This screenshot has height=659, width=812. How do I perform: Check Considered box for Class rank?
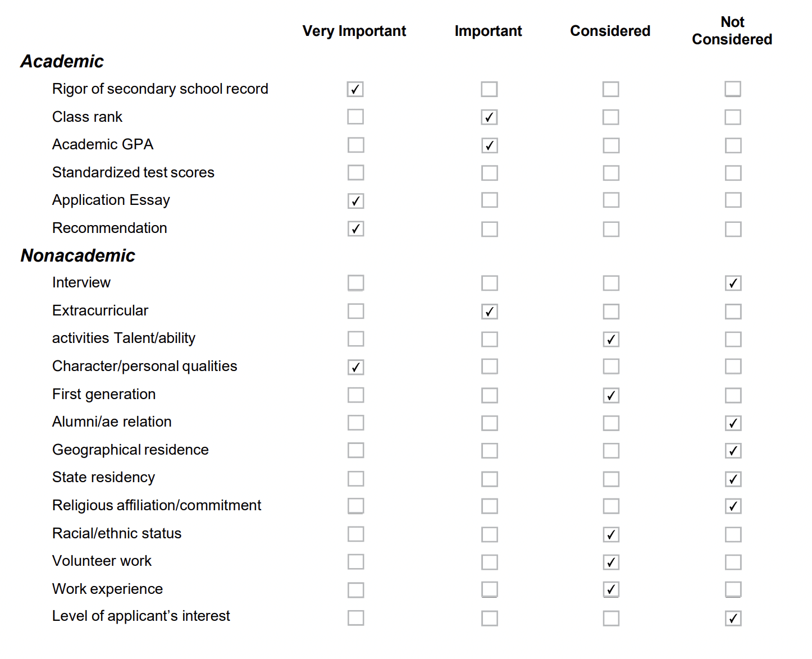coord(610,117)
